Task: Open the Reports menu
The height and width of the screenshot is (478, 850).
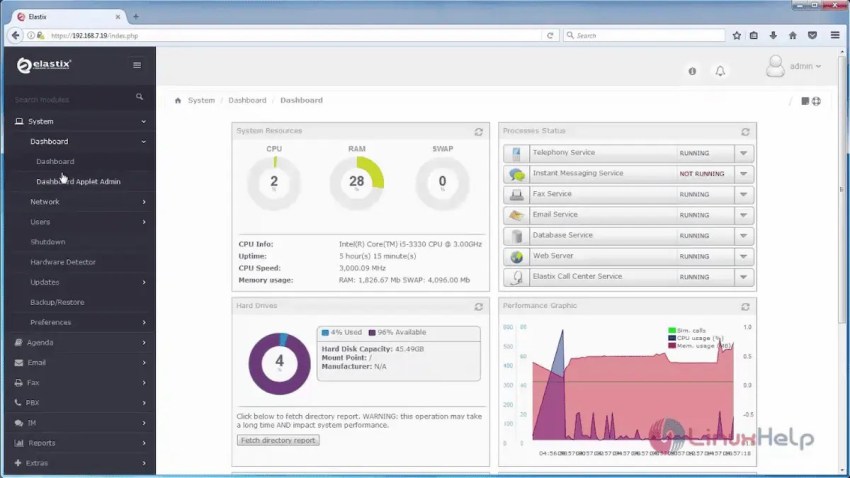Action: click(x=80, y=443)
